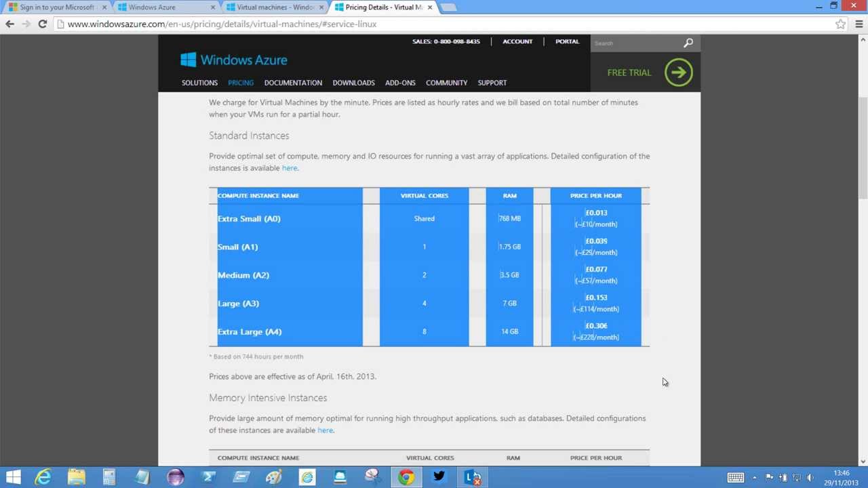Open the Pricing menu item
The width and height of the screenshot is (868, 488).
pyautogui.click(x=241, y=83)
